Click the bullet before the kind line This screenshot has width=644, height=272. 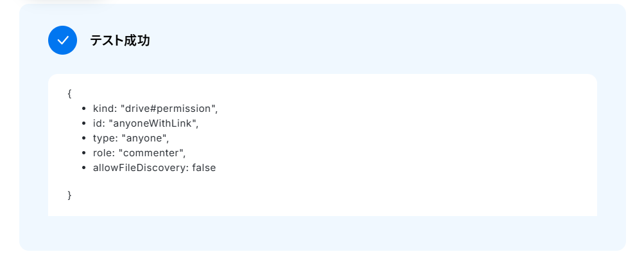85,109
